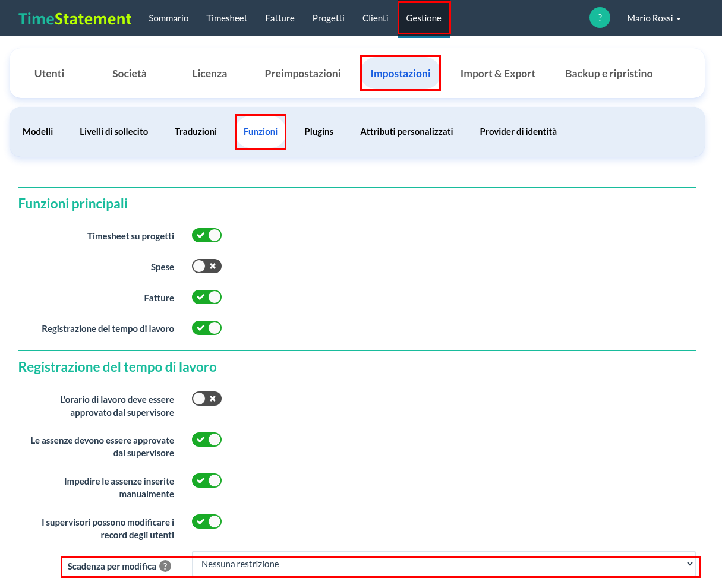Image resolution: width=722 pixels, height=588 pixels.
Task: Switch to Attributi personalizzati sub-tab
Action: click(407, 132)
